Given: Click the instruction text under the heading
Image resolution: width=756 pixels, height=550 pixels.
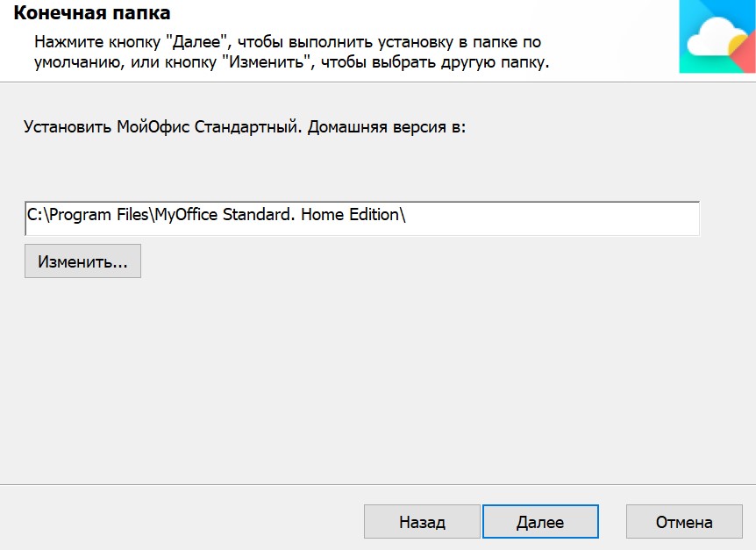Looking at the screenshot, I should [292, 52].
